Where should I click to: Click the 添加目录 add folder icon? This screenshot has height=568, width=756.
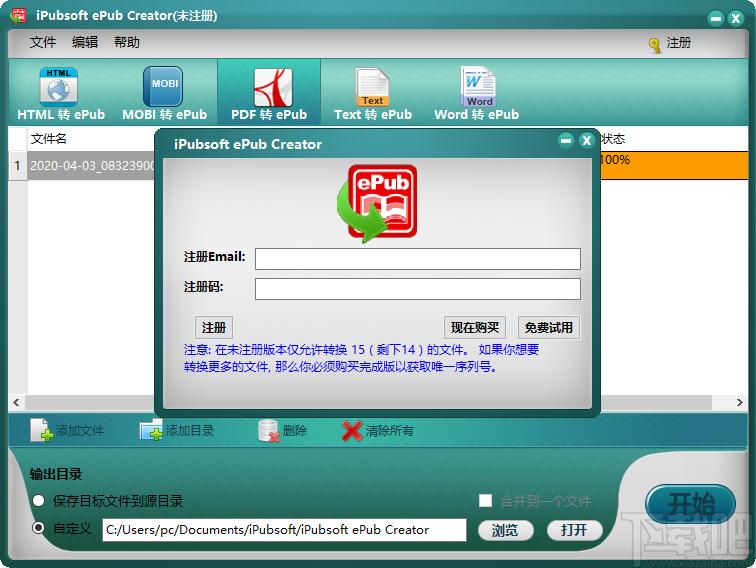(151, 430)
